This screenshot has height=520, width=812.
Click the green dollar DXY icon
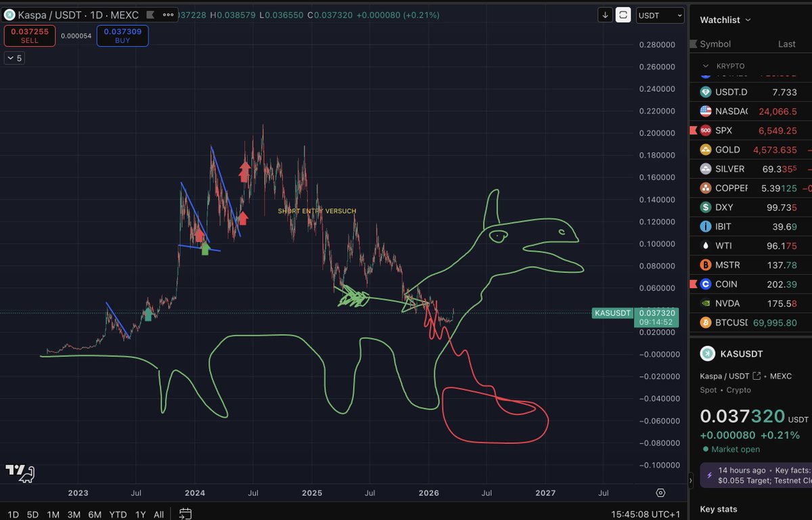point(706,207)
